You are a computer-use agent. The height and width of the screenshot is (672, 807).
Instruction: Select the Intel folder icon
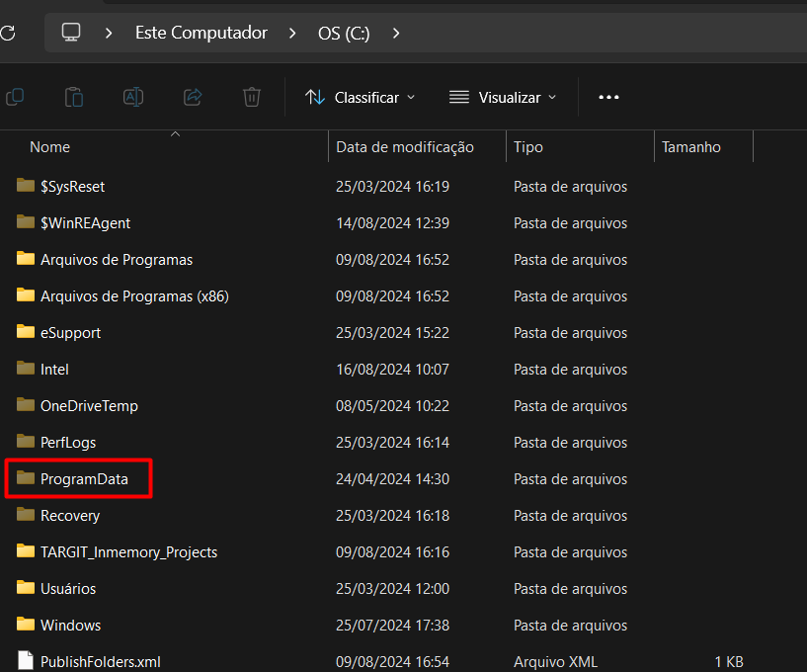click(x=26, y=368)
